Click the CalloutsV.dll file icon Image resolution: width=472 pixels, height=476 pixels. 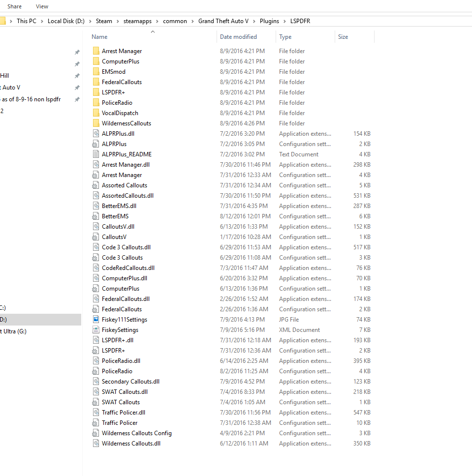pos(96,226)
